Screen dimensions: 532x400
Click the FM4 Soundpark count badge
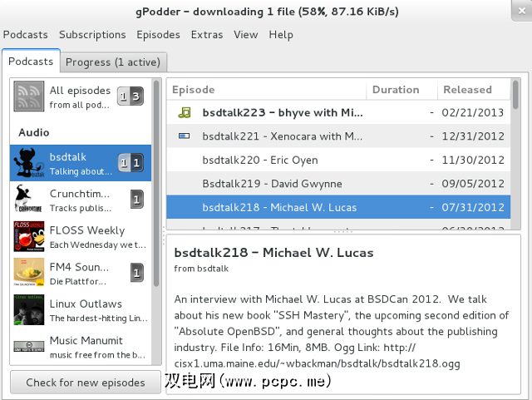tap(136, 273)
